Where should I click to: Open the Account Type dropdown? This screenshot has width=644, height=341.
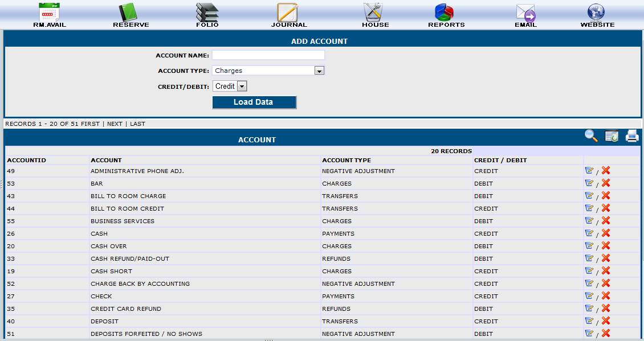click(268, 71)
